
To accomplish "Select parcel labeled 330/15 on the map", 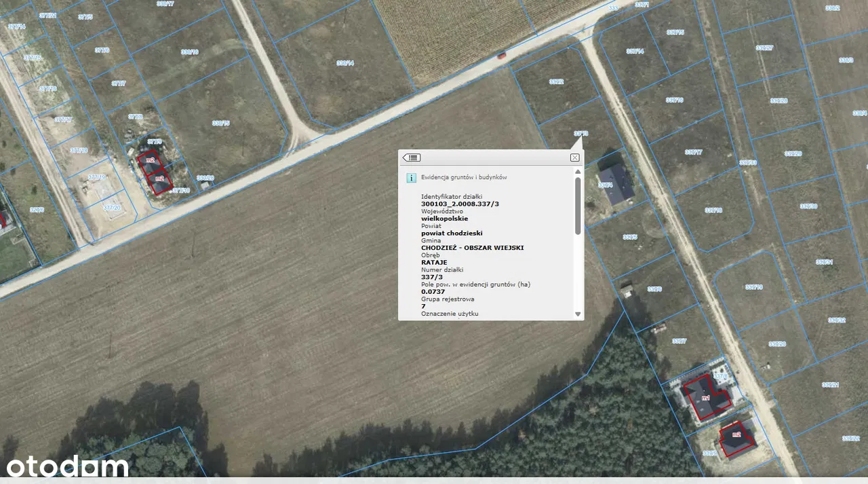I will 220,123.
